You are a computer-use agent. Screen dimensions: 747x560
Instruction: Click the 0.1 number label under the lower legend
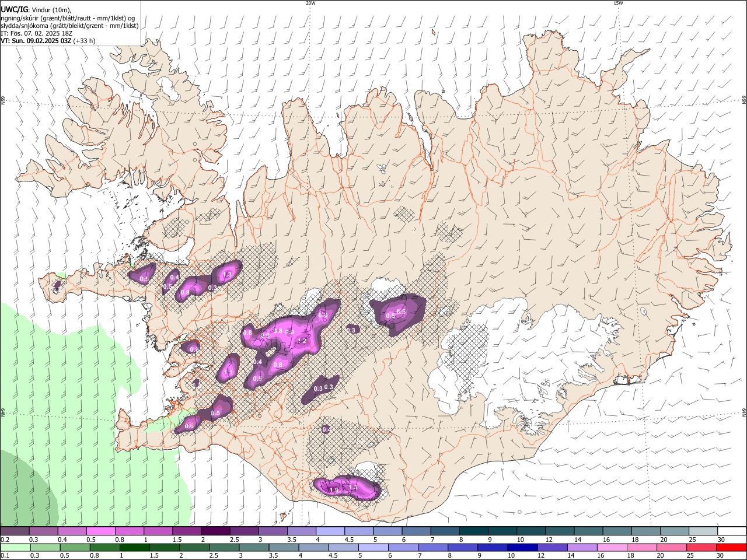click(x=5, y=556)
